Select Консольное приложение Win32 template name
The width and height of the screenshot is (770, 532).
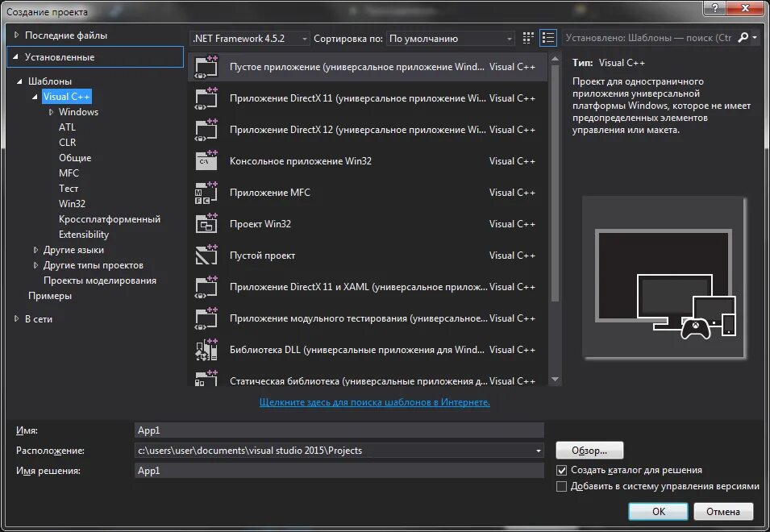pyautogui.click(x=301, y=161)
